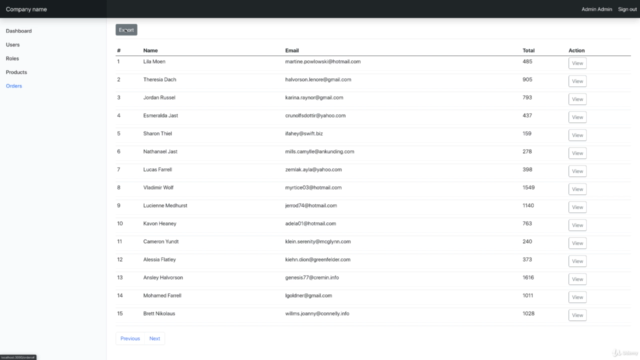The image size is (640, 360).
Task: Select Products in the sidebar
Action: pyautogui.click(x=16, y=72)
